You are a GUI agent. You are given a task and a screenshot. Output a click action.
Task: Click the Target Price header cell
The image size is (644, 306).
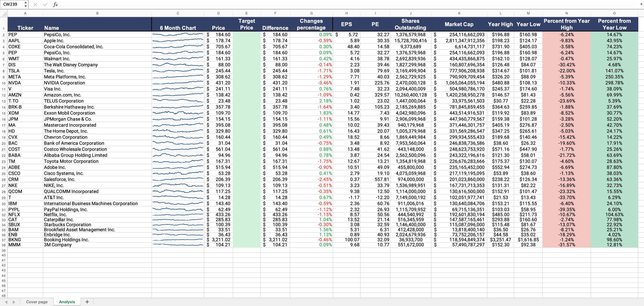coord(246,24)
